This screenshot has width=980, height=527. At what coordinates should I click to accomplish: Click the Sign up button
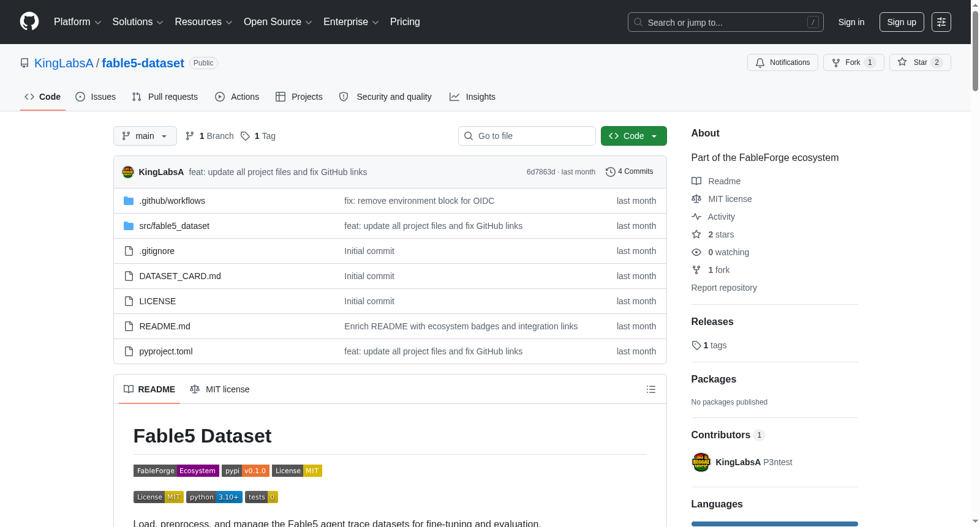coord(902,22)
